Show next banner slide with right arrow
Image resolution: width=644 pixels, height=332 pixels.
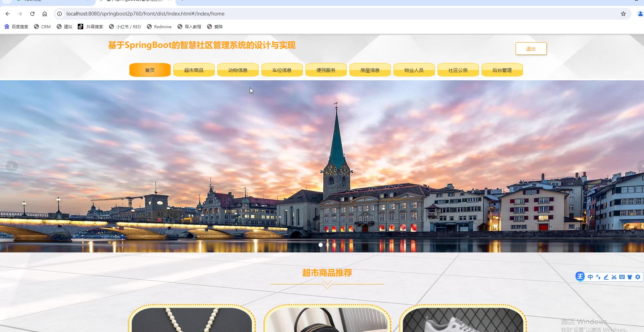coord(641,166)
